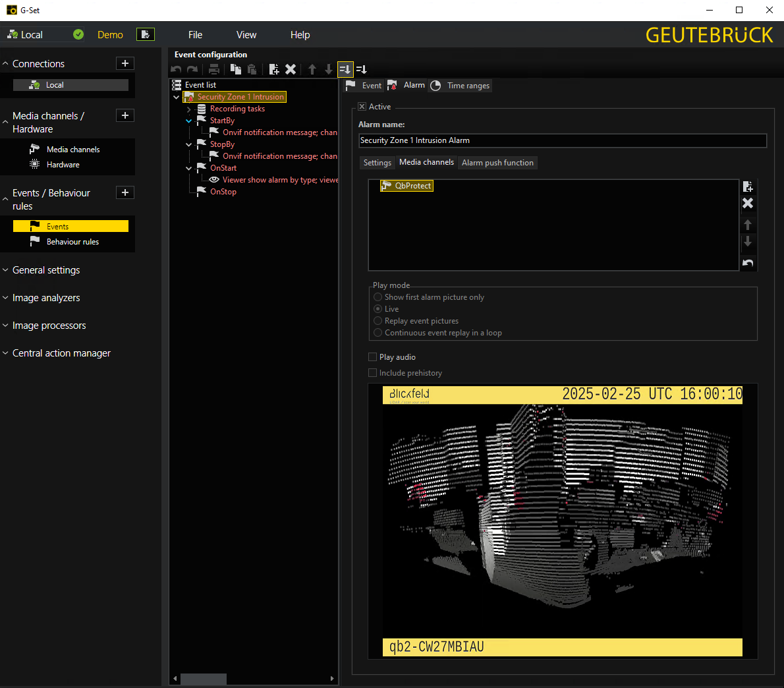Screen dimensions: 784x688
Task: Add a new connection with plus icon
Action: click(x=125, y=63)
